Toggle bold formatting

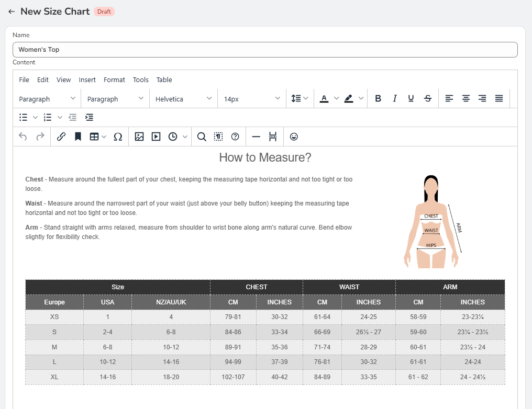(x=378, y=98)
